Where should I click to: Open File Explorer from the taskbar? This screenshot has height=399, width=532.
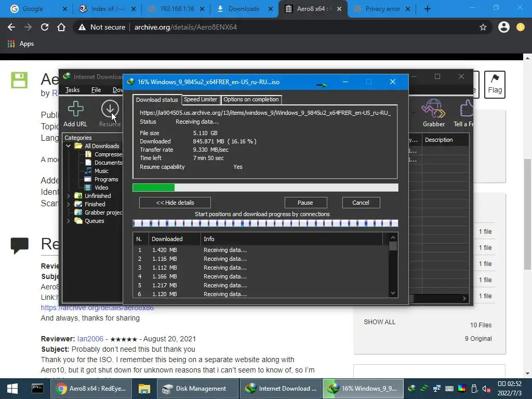coord(144,389)
